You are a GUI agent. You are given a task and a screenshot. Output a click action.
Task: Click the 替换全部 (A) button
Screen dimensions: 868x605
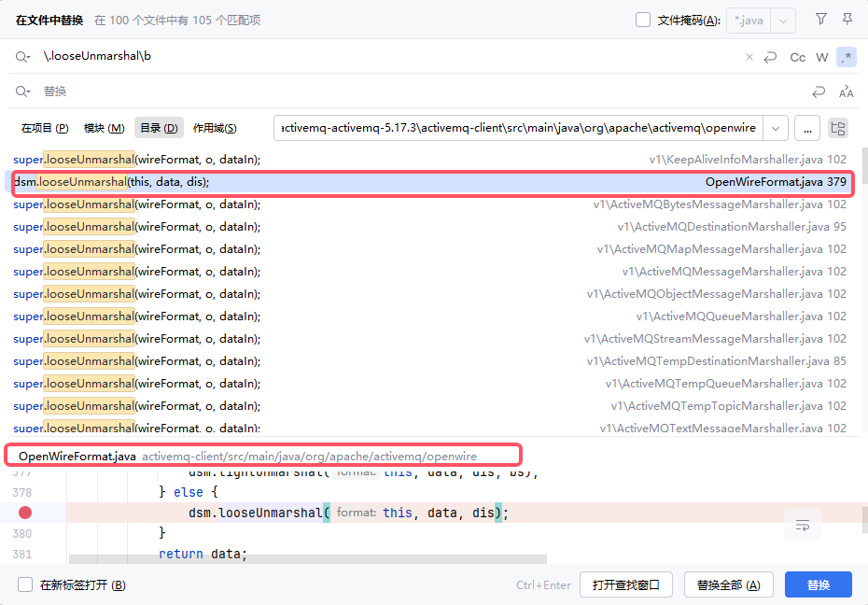click(x=729, y=584)
